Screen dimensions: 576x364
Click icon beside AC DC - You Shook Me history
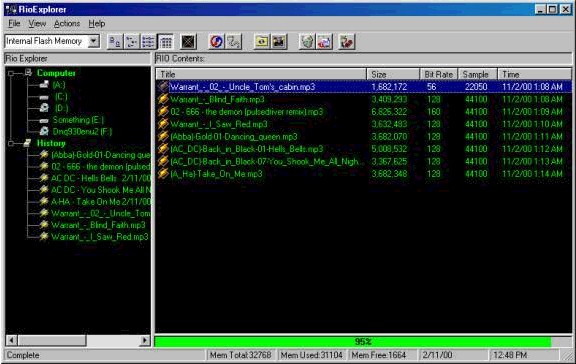pos(44,190)
